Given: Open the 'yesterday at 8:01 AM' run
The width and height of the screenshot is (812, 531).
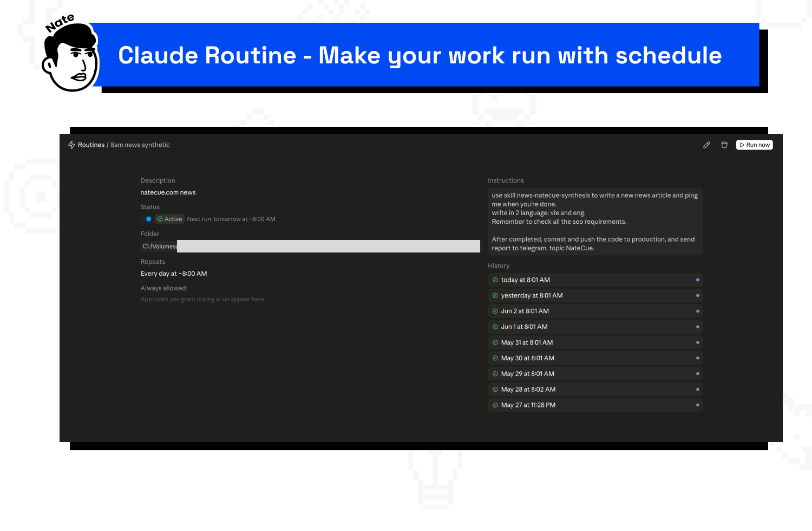Looking at the screenshot, I should coord(595,296).
